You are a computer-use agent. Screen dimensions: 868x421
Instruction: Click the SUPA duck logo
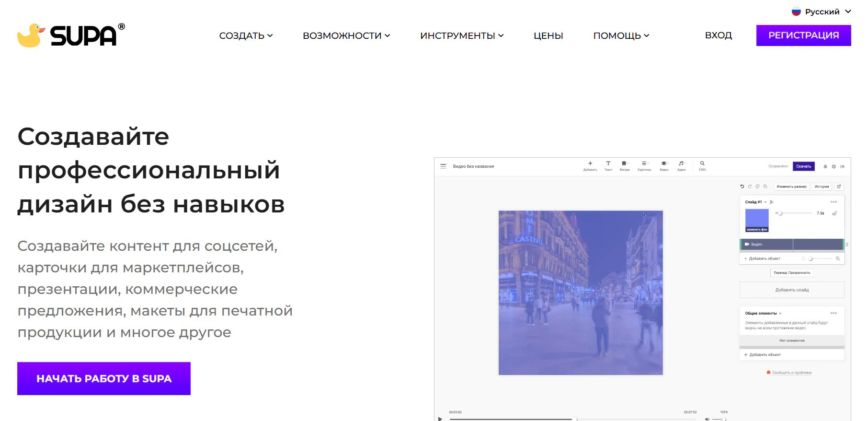tap(71, 35)
